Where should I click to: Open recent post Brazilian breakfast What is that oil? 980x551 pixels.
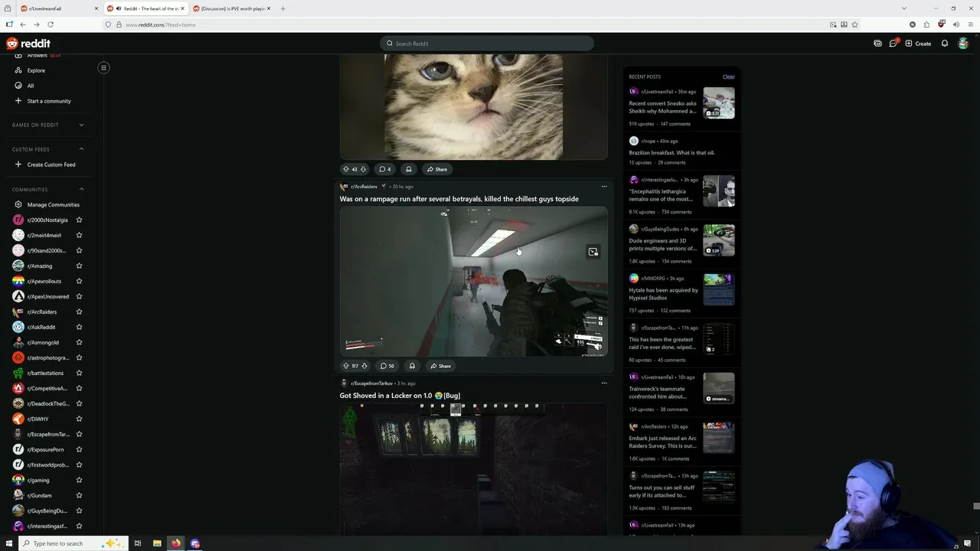coord(671,152)
